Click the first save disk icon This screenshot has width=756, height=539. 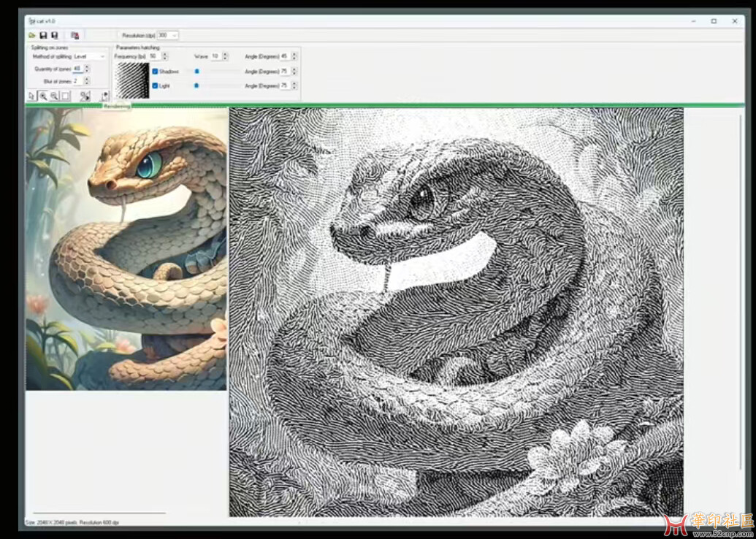tap(43, 35)
